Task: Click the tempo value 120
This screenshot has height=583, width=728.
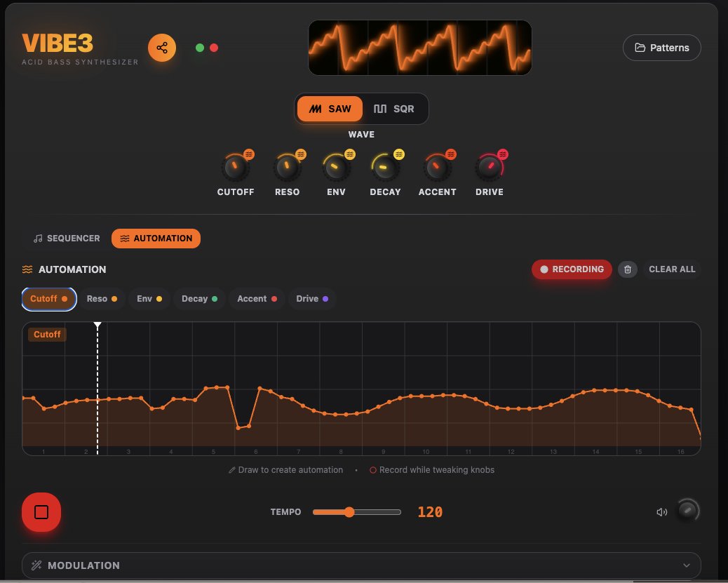Action: point(430,512)
